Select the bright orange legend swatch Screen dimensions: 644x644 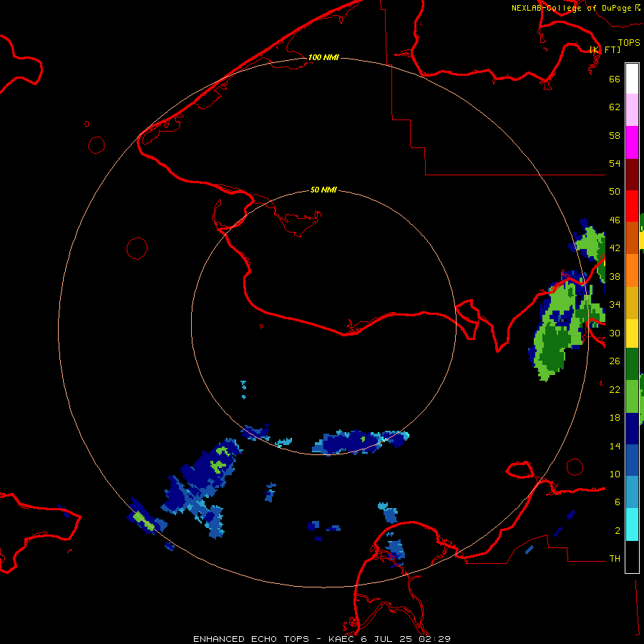(632, 270)
